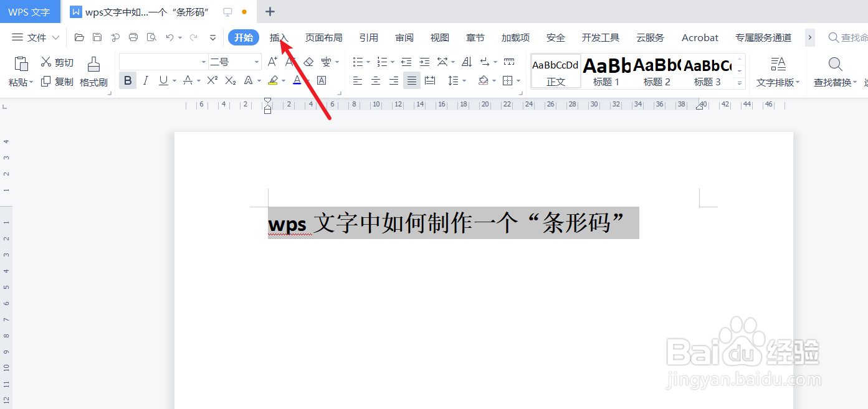Click the yellow highlight color button
The height and width of the screenshot is (409, 868).
click(x=272, y=80)
